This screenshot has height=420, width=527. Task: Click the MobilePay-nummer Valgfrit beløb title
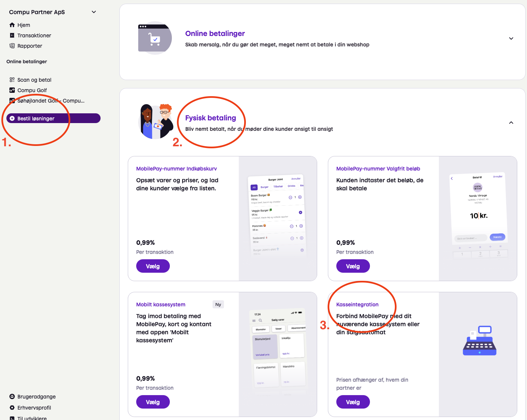[378, 169]
